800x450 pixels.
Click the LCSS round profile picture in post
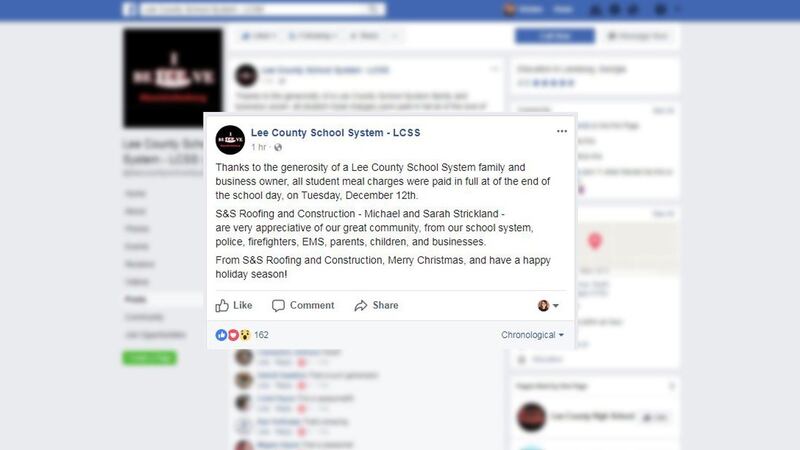[230, 140]
